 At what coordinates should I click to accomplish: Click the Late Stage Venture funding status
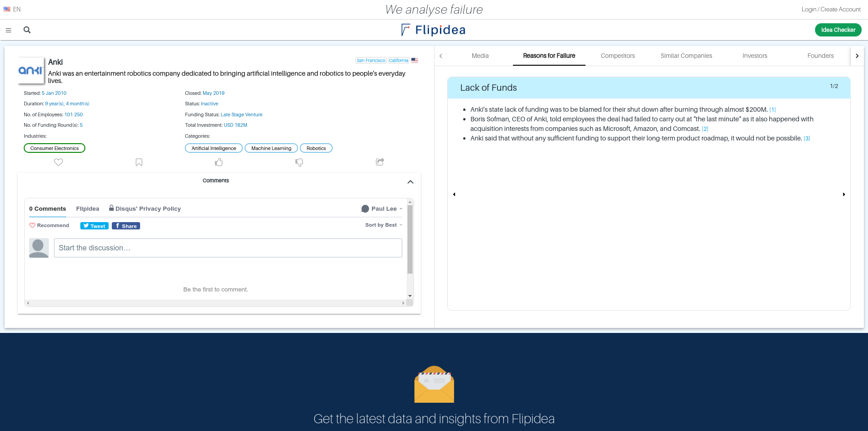(241, 114)
